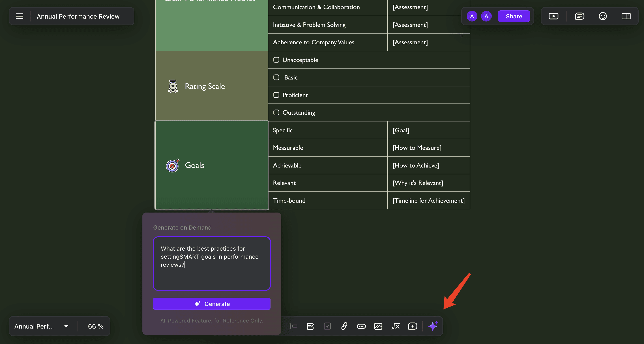Check the Outstanding rating checkbox
Screen dimensions: 644x344
[276, 112]
